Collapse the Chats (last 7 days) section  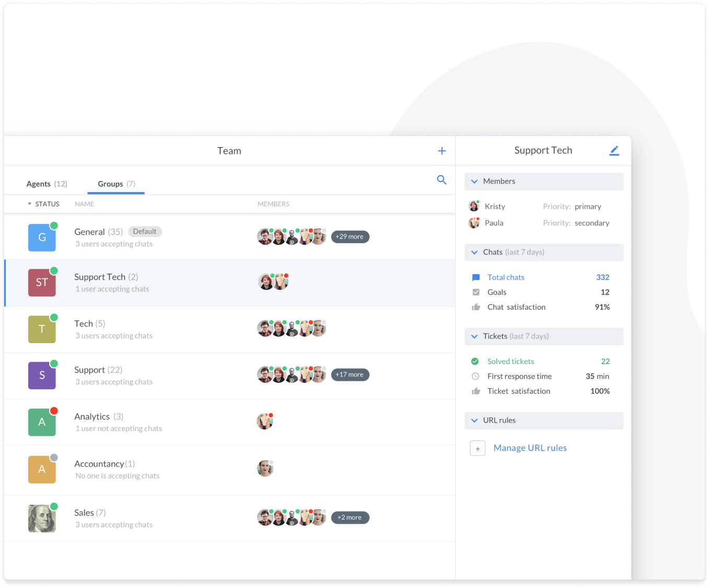click(x=474, y=252)
